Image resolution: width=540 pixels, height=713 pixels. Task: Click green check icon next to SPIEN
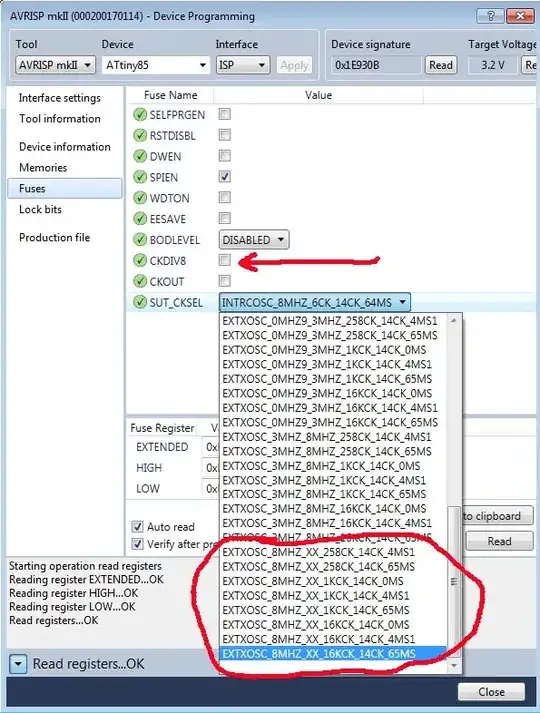coord(140,177)
